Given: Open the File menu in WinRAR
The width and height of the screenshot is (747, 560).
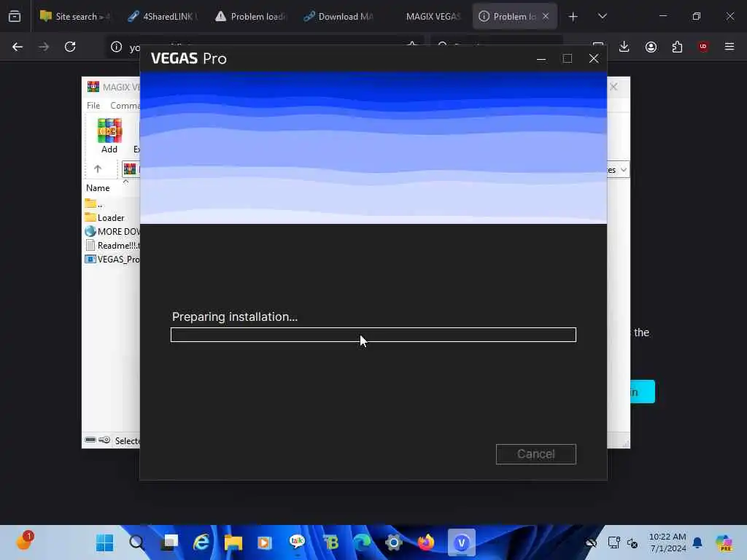Looking at the screenshot, I should (x=93, y=105).
